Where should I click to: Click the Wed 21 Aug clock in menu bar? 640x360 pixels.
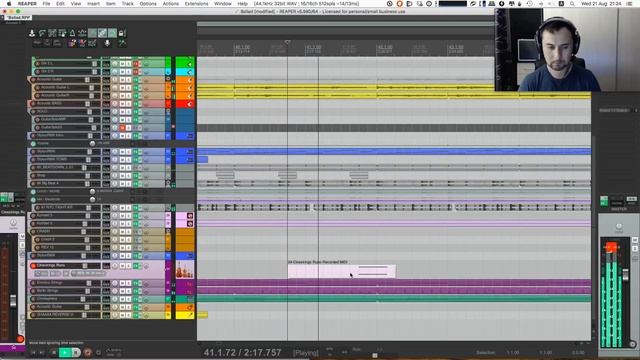point(602,4)
